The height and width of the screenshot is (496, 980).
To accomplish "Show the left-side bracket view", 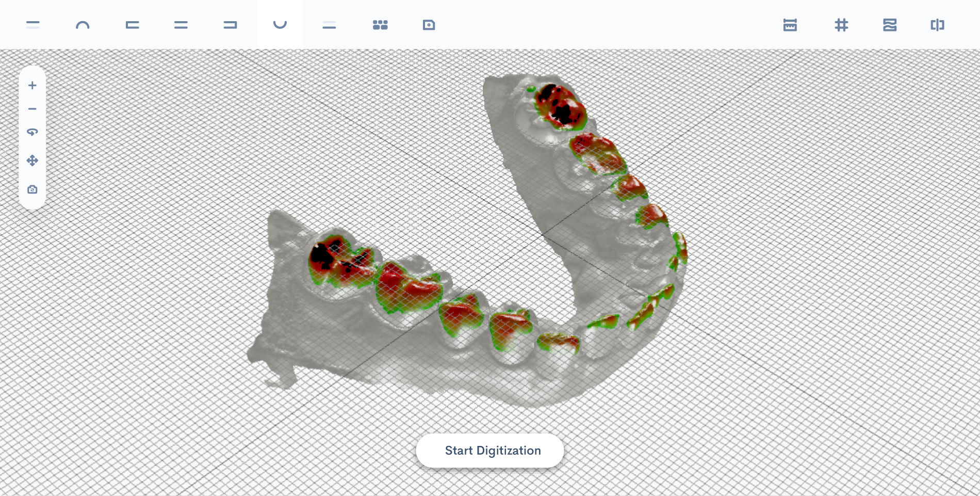I will point(132,25).
